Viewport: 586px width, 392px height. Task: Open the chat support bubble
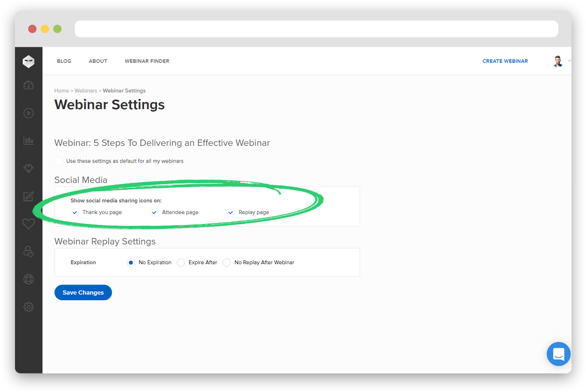pos(558,354)
